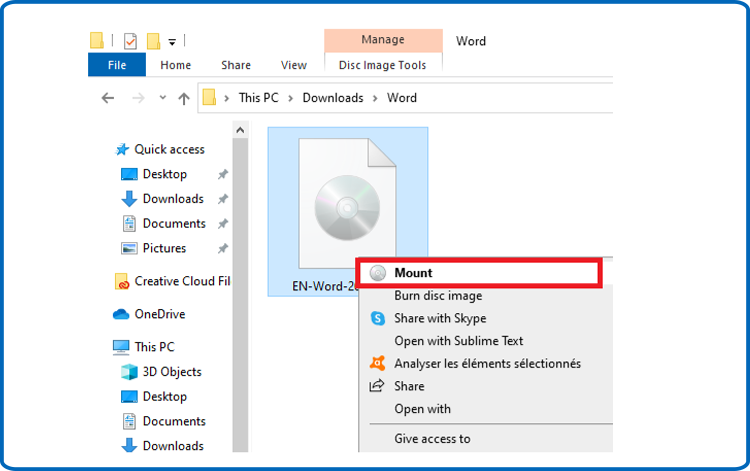
Task: Choose Analyser les éléments sélectionnés
Action: tap(487, 364)
